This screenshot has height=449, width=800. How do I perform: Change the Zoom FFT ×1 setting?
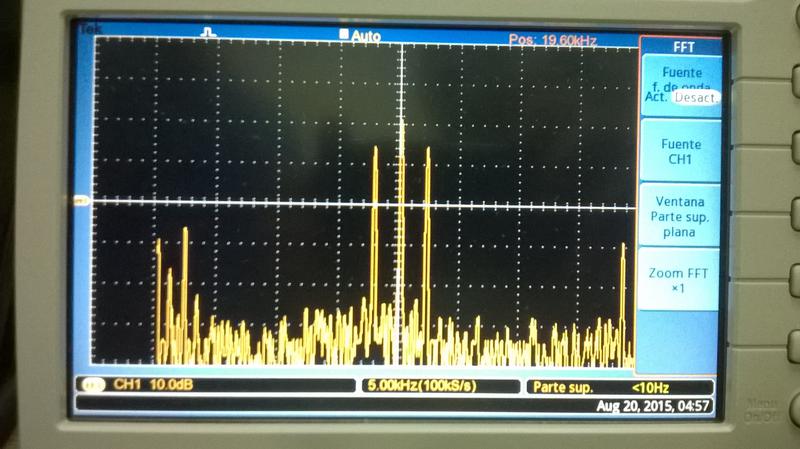tap(681, 280)
